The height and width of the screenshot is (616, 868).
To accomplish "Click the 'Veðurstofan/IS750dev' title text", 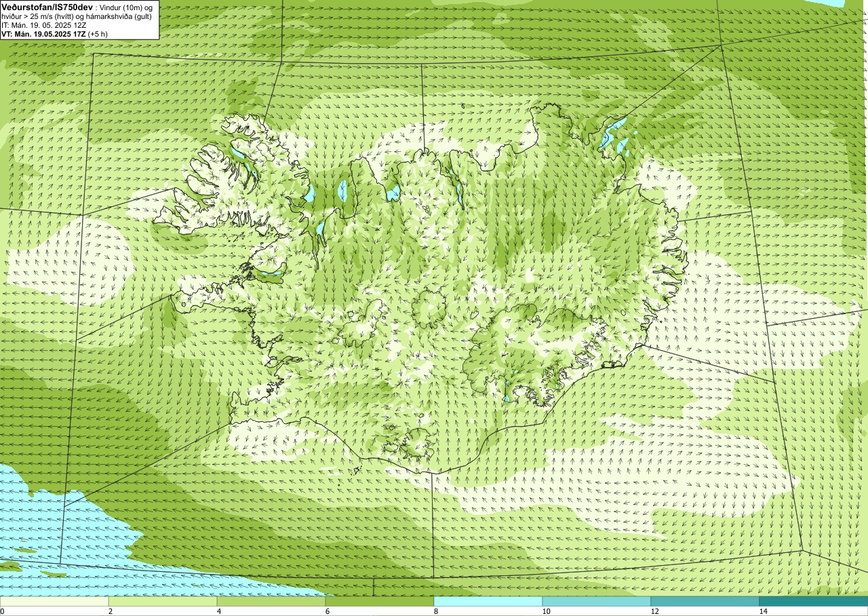I will click(47, 6).
